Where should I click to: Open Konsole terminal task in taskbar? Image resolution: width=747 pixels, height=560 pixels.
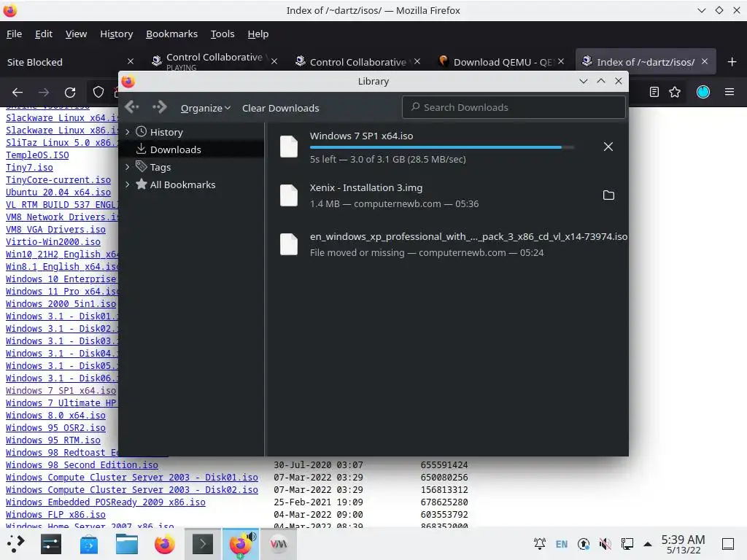(x=203, y=544)
